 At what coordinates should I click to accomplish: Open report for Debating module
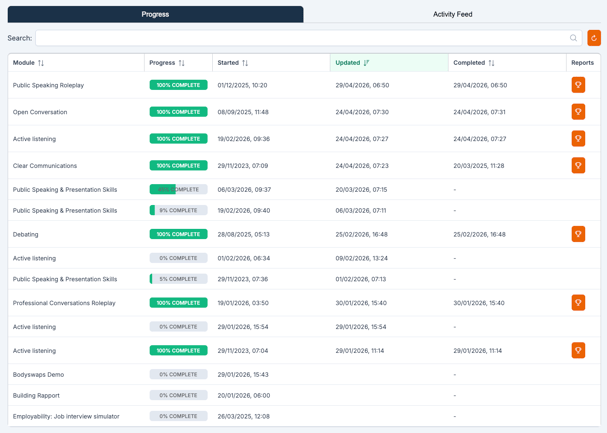point(578,234)
